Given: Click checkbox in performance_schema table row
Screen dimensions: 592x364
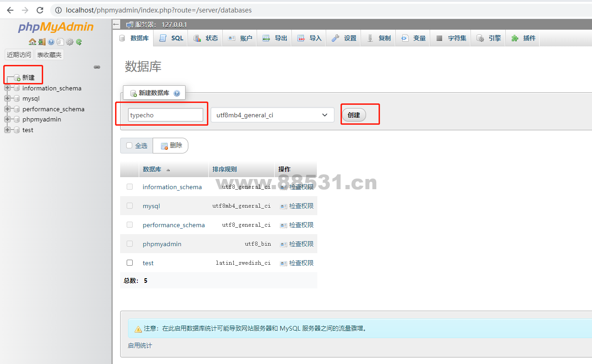Looking at the screenshot, I should [x=129, y=224].
